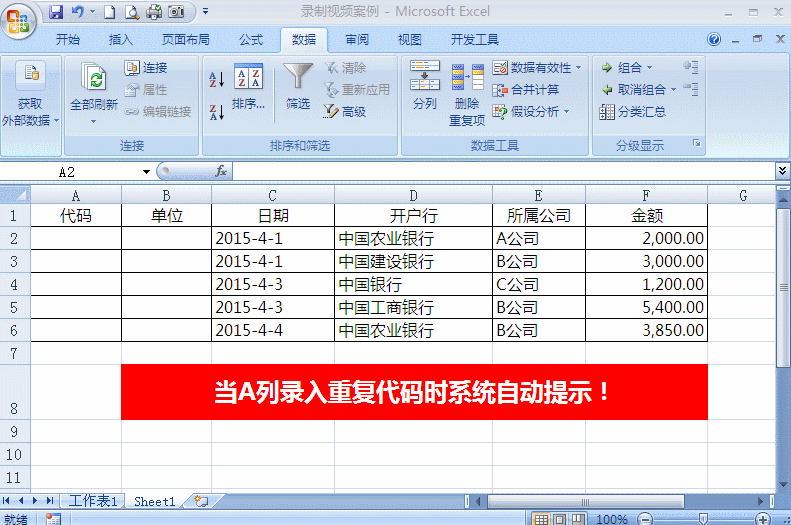Select row 4 header
Viewport: 791px width, 525px height.
[x=14, y=284]
